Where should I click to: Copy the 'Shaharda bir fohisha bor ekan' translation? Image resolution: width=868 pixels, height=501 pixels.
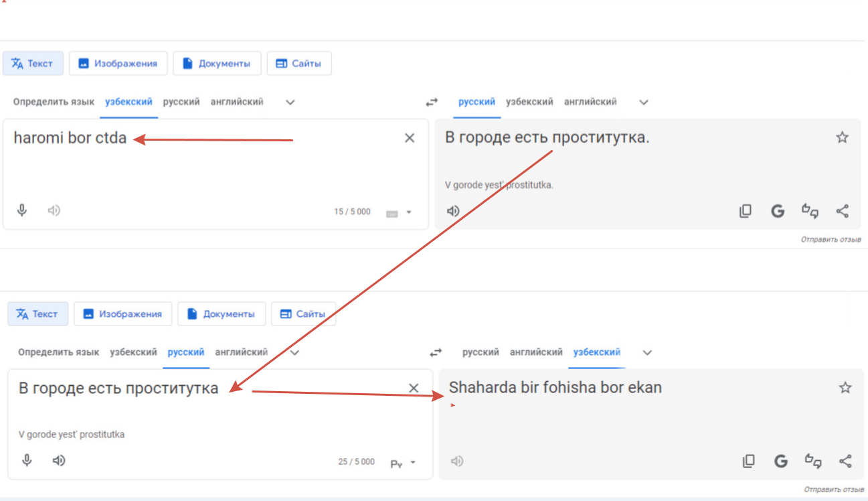click(749, 461)
